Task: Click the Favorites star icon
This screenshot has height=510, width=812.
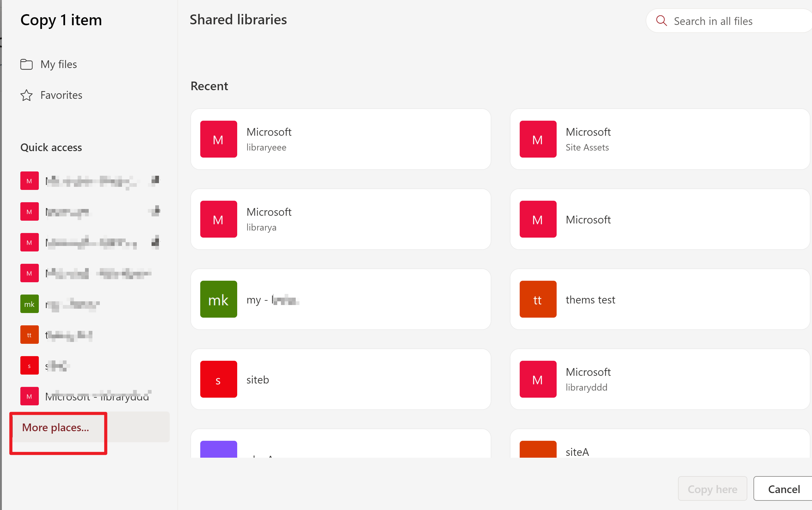Action: click(x=26, y=95)
